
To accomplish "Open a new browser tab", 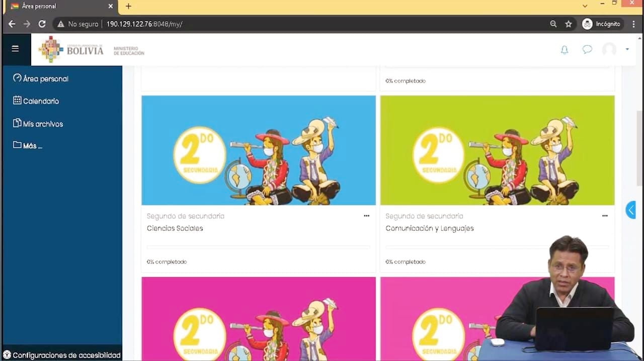I will coord(128,6).
